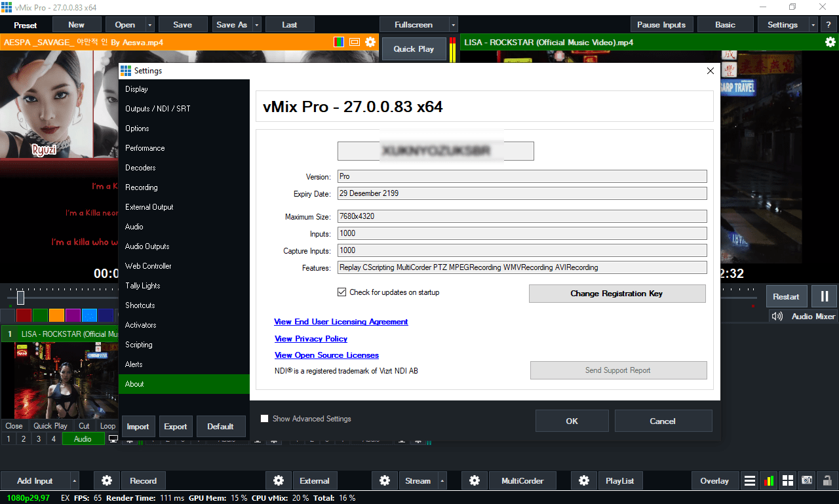Reset settings with the Default button
This screenshot has height=504, width=839.
(x=220, y=427)
